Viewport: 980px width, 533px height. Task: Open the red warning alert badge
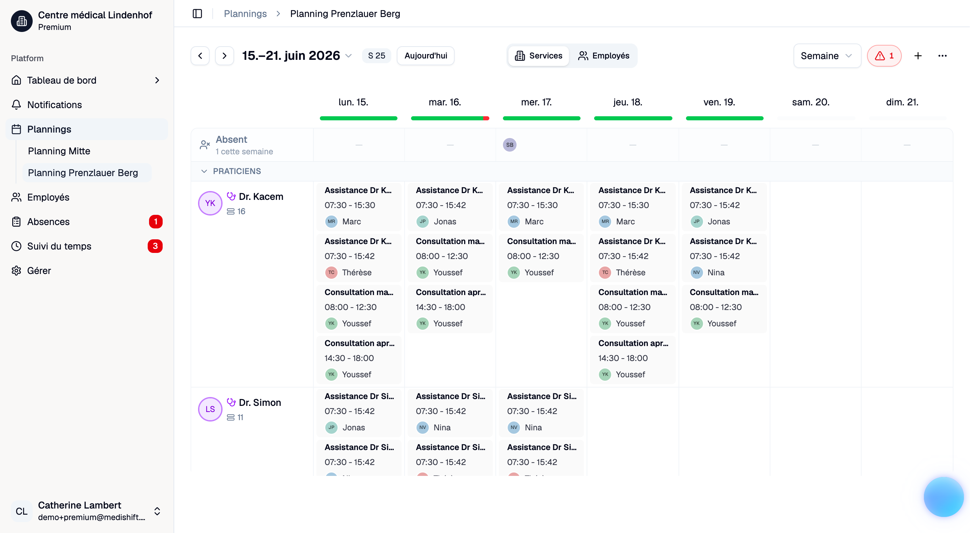[x=884, y=56]
